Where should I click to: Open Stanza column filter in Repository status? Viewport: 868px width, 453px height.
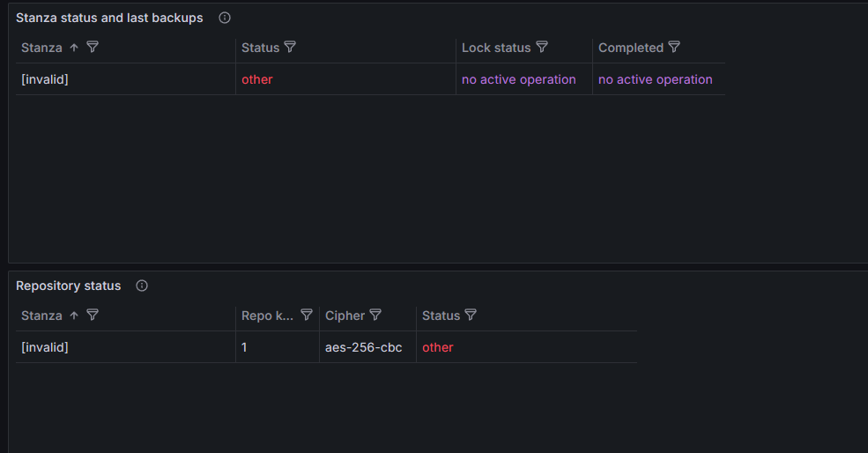(93, 316)
